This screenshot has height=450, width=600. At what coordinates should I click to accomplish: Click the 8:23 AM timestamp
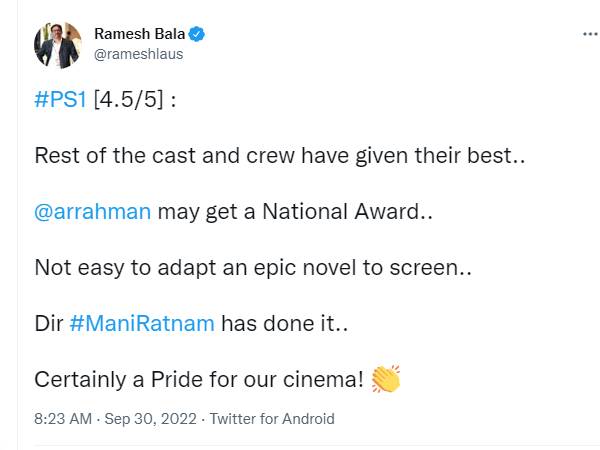click(x=64, y=419)
